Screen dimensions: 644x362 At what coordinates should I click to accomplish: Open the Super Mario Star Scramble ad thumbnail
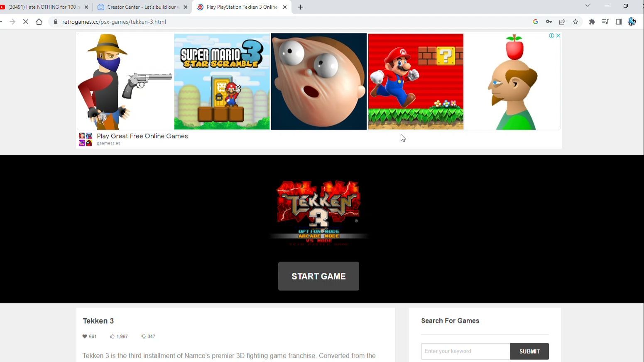[222, 82]
